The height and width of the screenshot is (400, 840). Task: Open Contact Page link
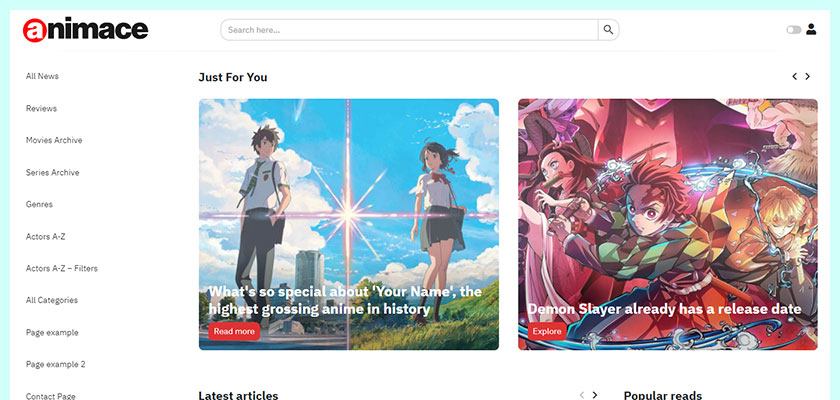tap(50, 396)
